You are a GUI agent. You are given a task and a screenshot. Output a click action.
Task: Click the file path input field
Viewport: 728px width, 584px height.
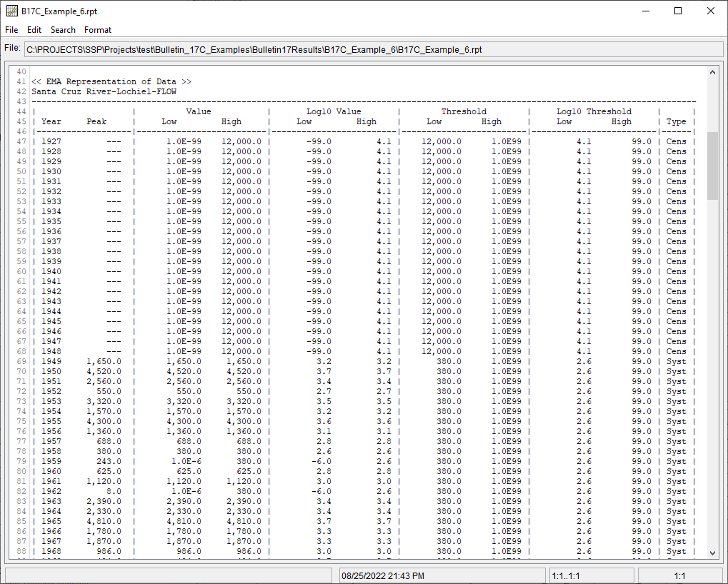point(374,50)
